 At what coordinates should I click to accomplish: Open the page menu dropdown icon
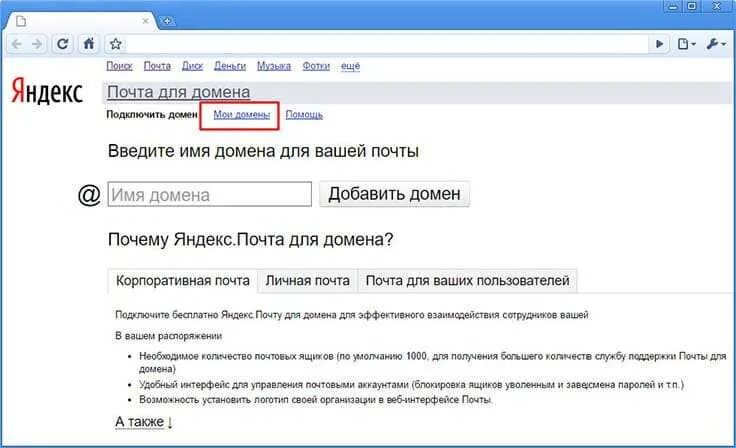(686, 44)
